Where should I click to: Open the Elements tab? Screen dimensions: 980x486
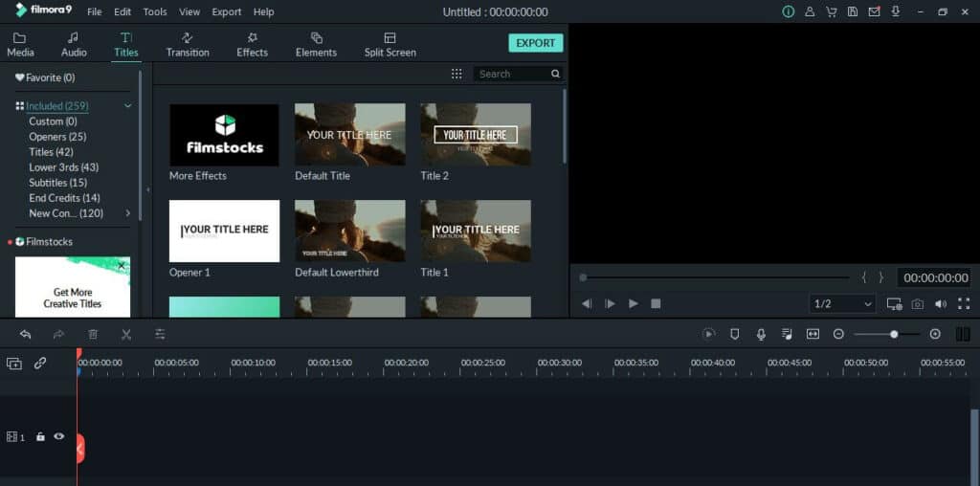316,45
